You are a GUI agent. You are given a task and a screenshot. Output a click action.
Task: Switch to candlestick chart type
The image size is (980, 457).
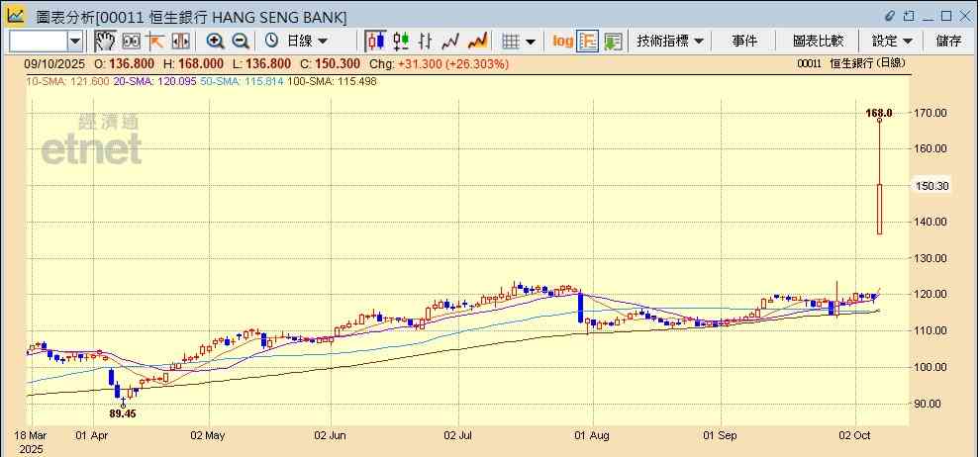(x=375, y=41)
